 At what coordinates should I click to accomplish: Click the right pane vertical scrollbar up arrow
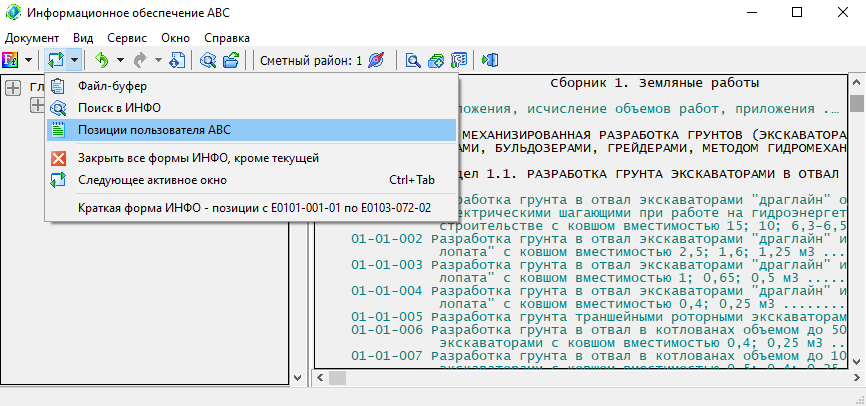(x=857, y=83)
